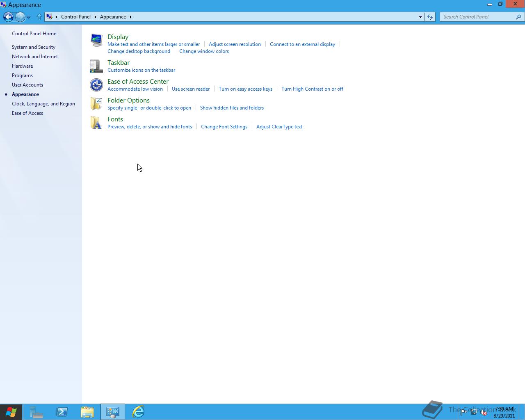Open Clock, Language, and Region
Viewport: 525px width, 420px height.
(43, 104)
